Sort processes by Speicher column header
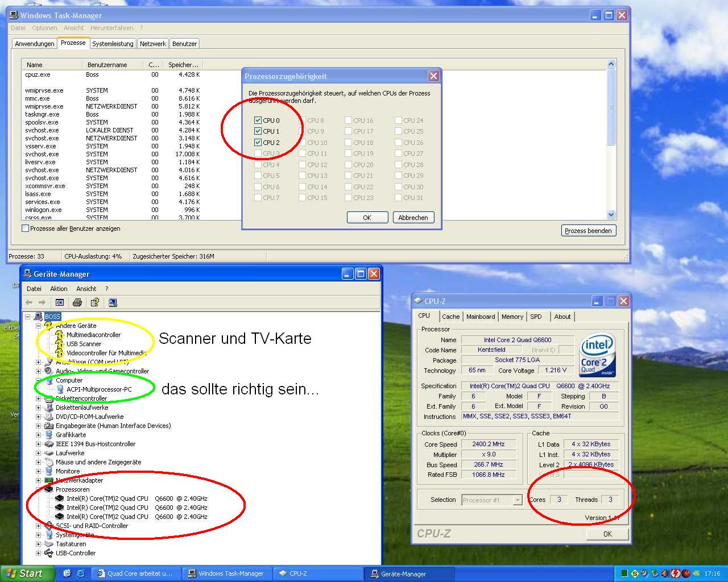The image size is (728, 582). coord(183,65)
